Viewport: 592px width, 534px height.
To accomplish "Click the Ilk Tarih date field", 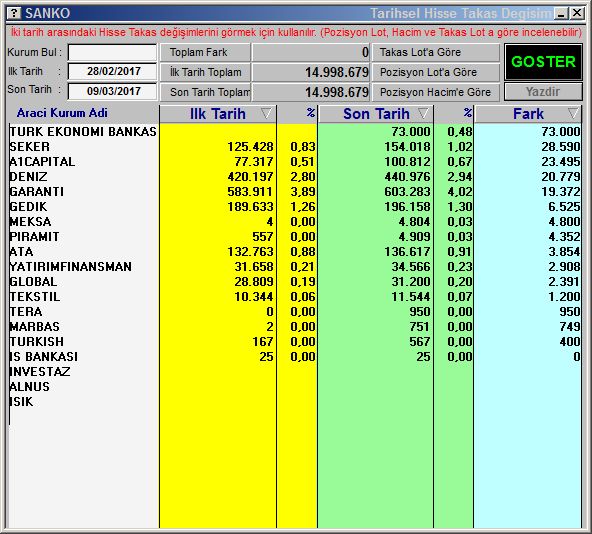I will (113, 71).
